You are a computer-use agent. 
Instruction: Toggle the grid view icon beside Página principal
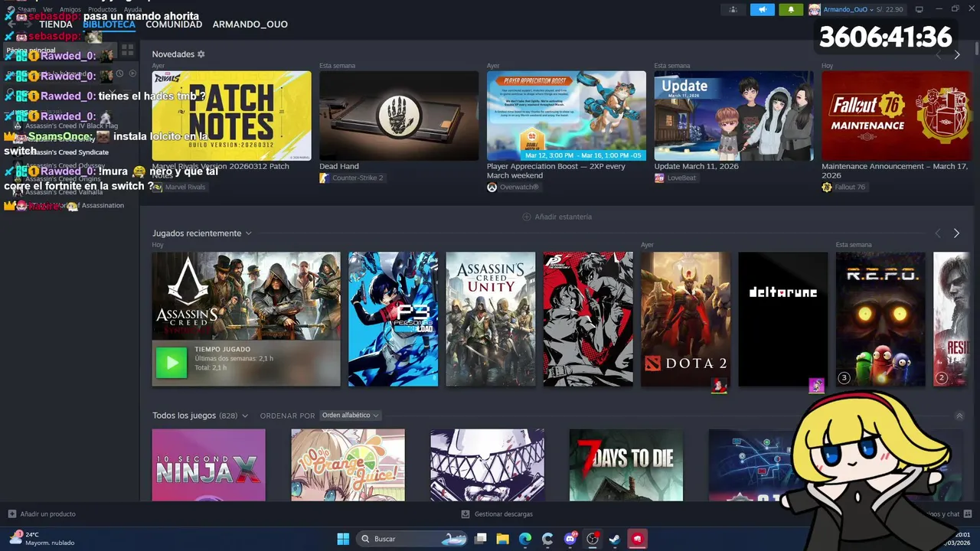coord(128,50)
